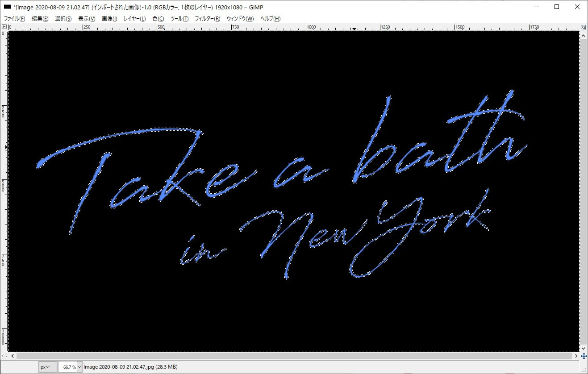Toggle Quick Mask icon at bottom left

(x=4, y=356)
